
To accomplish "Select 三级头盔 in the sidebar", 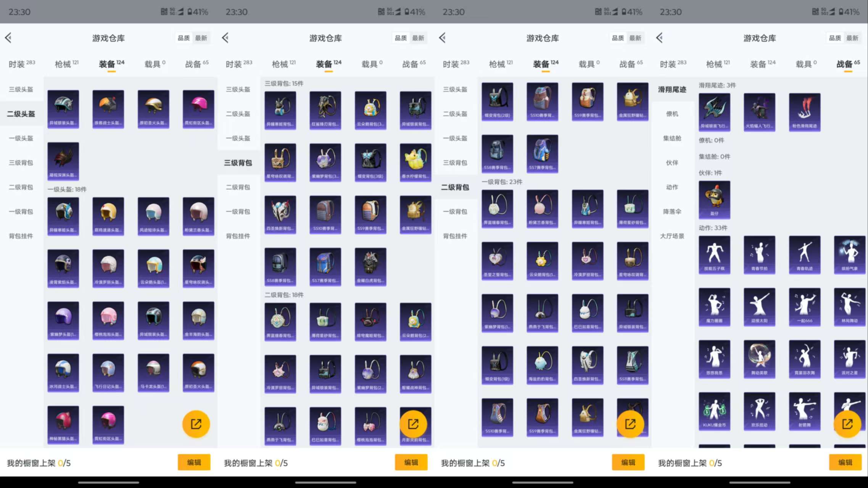I will 22,89.
